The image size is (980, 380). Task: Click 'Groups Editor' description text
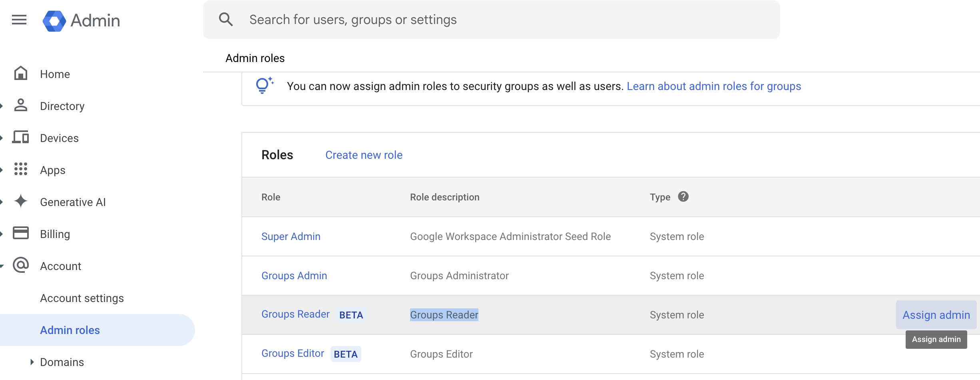point(441,354)
